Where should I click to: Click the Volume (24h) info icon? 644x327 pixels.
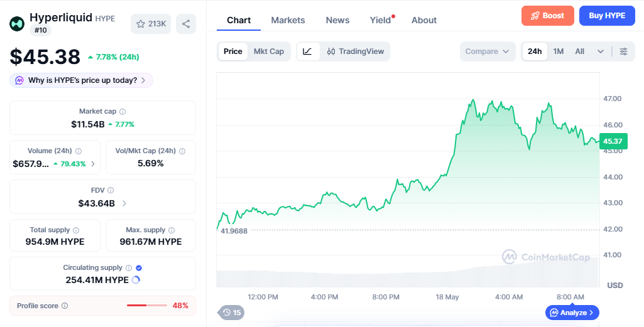coord(79,151)
